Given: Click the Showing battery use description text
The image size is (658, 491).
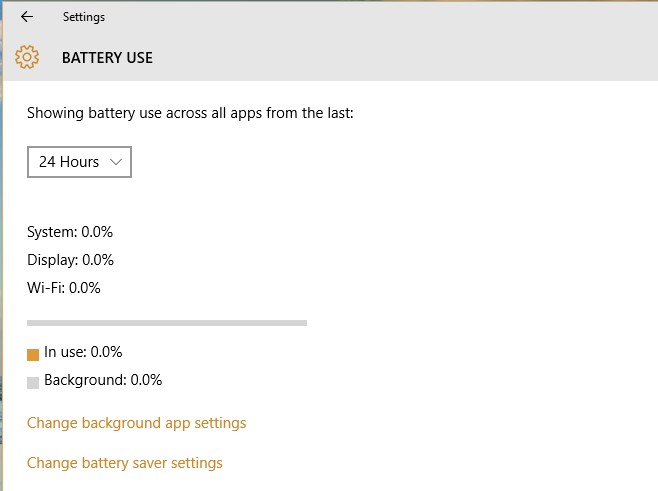Looking at the screenshot, I should pos(190,113).
